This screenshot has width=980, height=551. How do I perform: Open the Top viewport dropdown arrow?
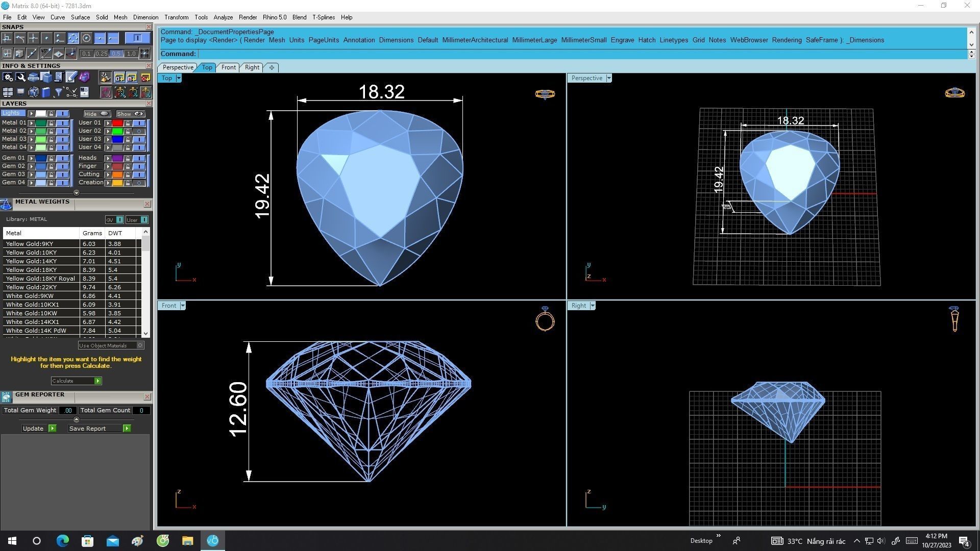179,78
